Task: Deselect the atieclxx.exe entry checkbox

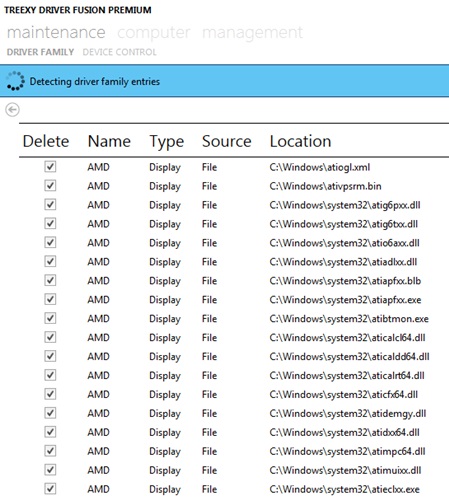Action: point(50,489)
